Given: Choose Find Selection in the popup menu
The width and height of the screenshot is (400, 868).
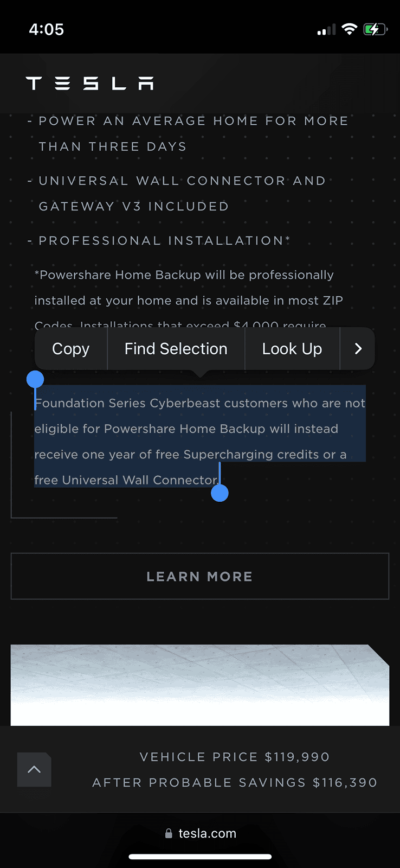Looking at the screenshot, I should pyautogui.click(x=176, y=349).
